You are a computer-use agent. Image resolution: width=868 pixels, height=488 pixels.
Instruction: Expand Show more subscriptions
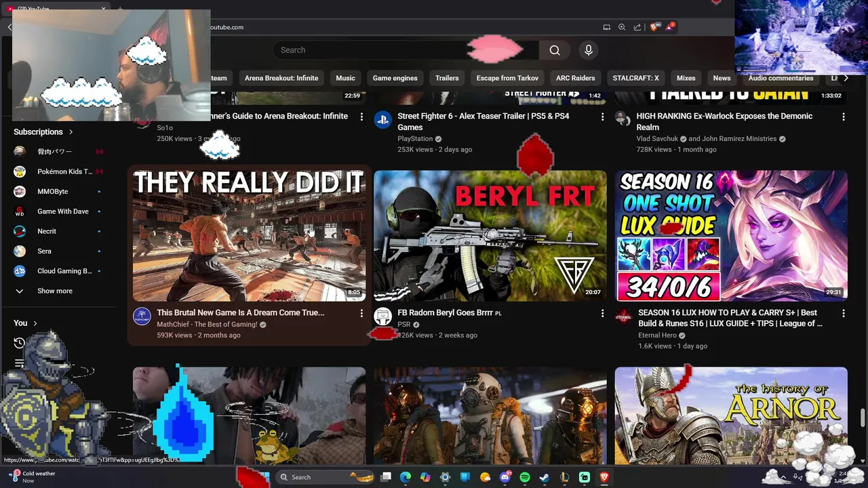point(54,291)
